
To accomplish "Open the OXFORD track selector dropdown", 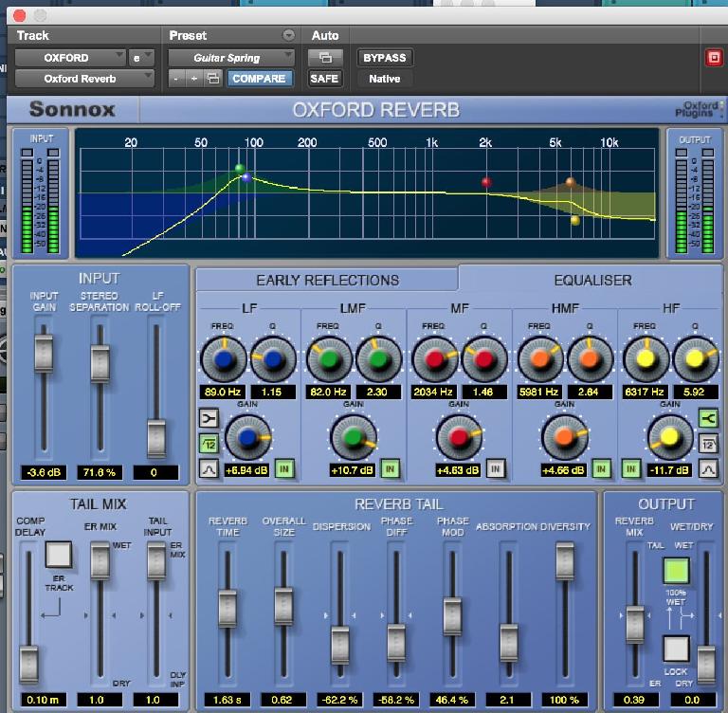I will coord(70,58).
